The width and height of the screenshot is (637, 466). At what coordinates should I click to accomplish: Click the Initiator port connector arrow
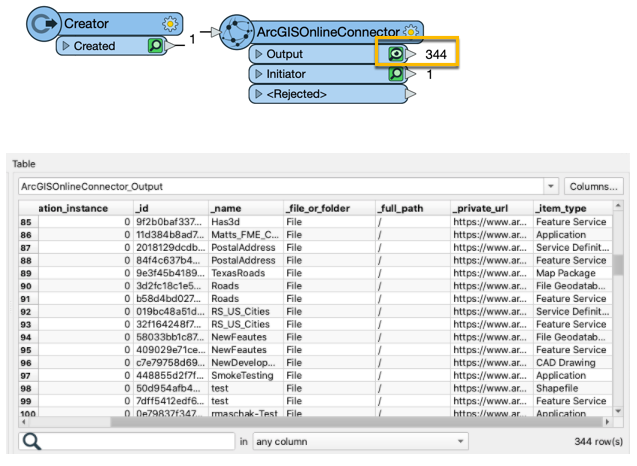[411, 74]
